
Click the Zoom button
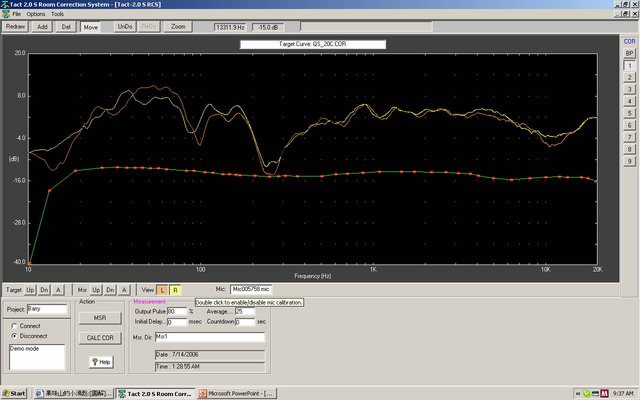pos(178,27)
